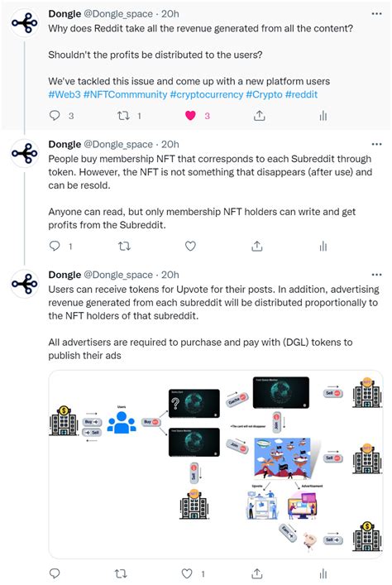This screenshot has height=585, width=392.
Task: Like the third tweet with diagram
Action: [187, 573]
